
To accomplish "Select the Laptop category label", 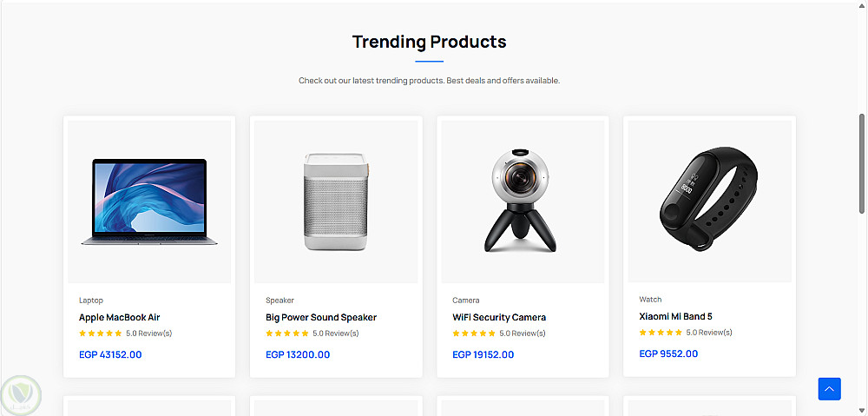I will tap(91, 300).
